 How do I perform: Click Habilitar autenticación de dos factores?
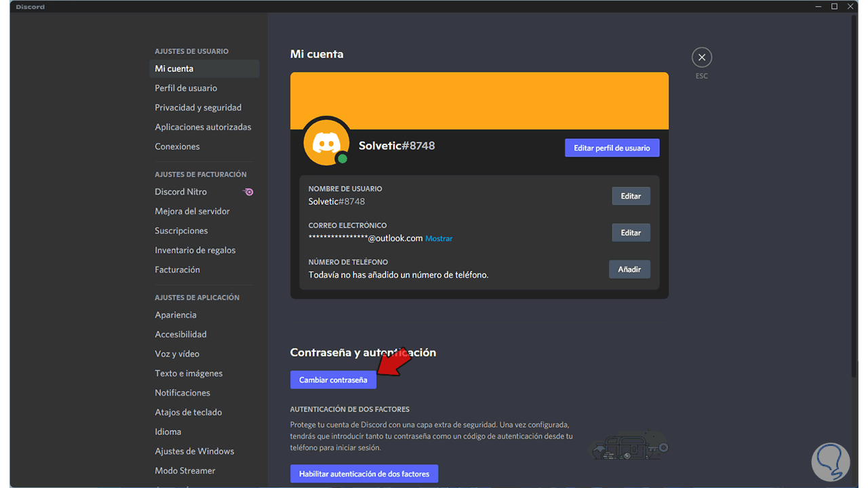(x=364, y=474)
